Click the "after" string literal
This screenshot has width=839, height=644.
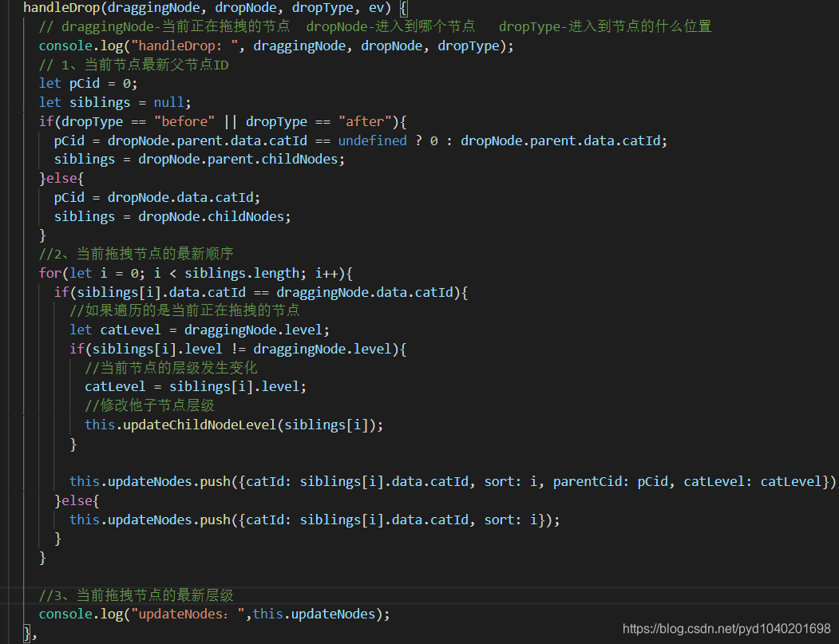pos(365,121)
